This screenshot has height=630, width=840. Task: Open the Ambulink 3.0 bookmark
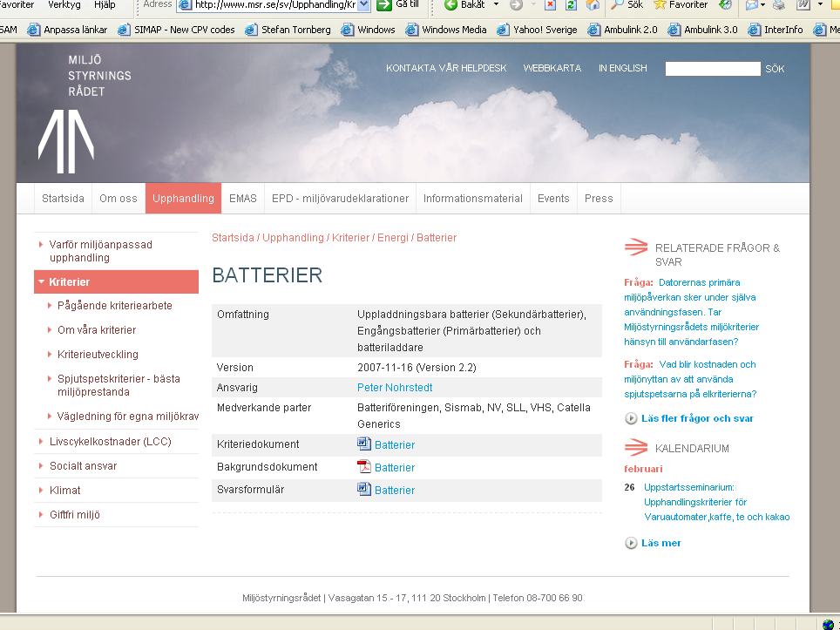coord(702,30)
